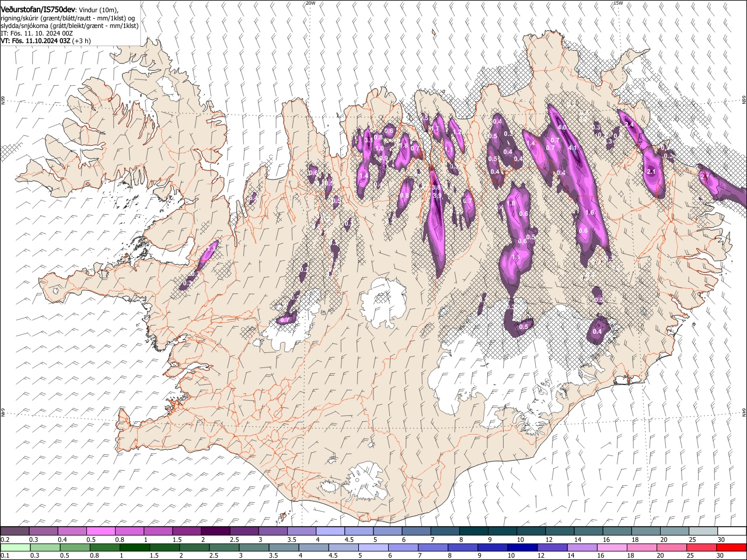Select lower legend pink swatch for 16–18 mm
This screenshot has height=560, width=747.
click(x=612, y=547)
